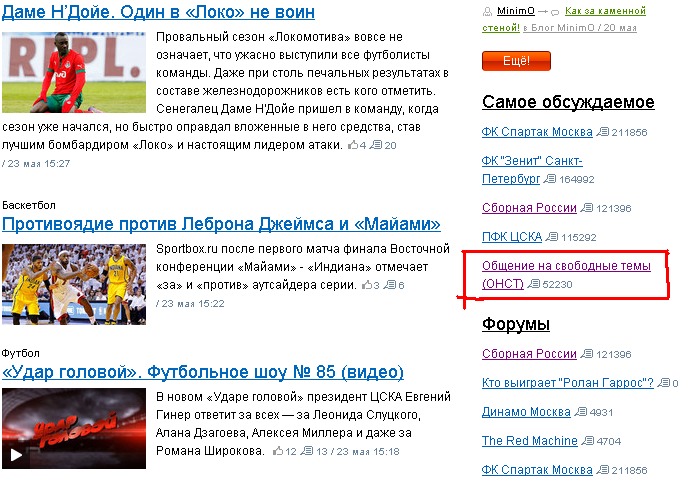Open 'Самое обсуждаемое' section heading

tap(568, 102)
